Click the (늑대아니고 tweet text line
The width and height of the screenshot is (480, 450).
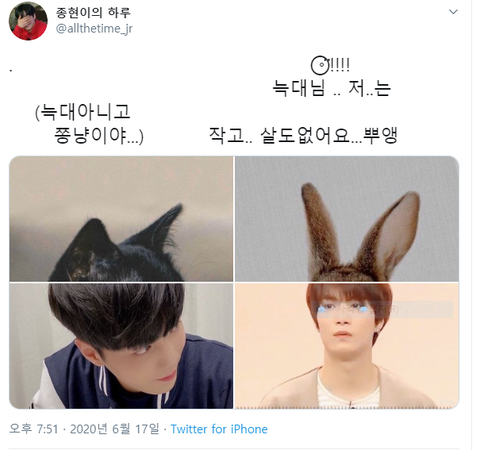point(82,112)
